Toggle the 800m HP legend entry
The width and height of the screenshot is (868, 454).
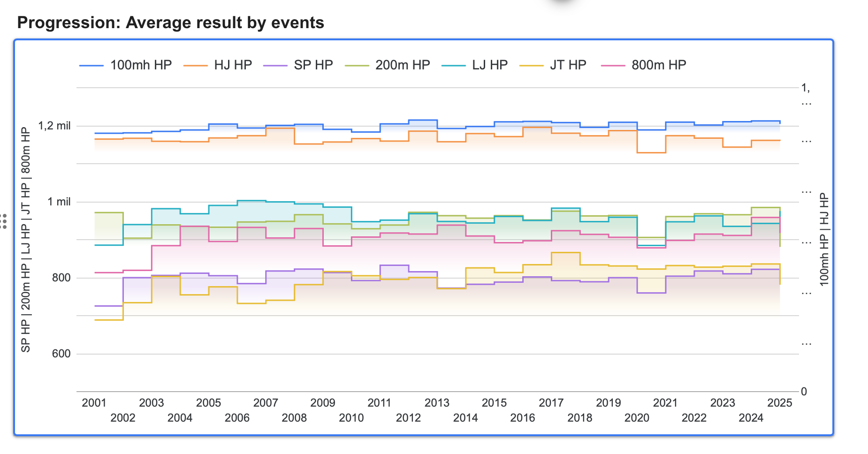[x=644, y=65]
